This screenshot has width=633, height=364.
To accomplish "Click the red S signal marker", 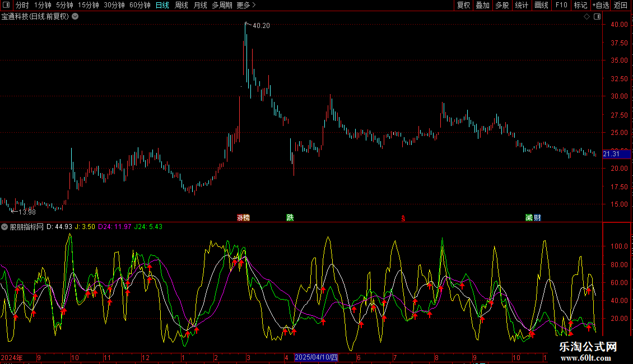I will [x=403, y=218].
